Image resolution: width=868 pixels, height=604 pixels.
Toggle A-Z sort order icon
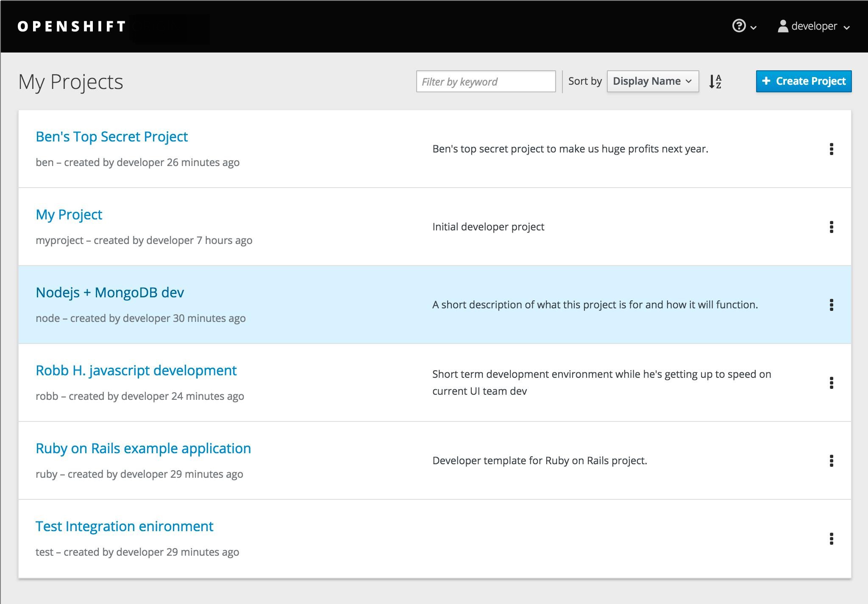715,81
